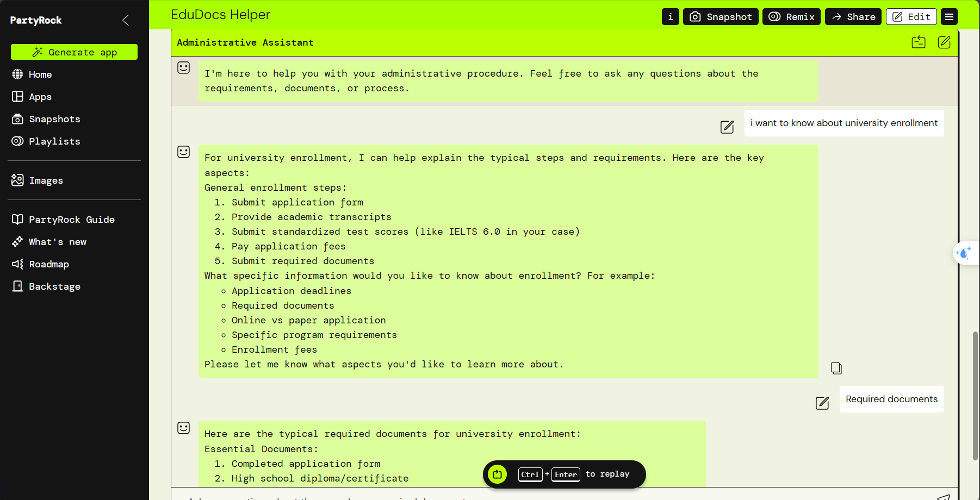The width and height of the screenshot is (980, 500).
Task: Click assistant avatar beside the welcome message
Action: [184, 68]
